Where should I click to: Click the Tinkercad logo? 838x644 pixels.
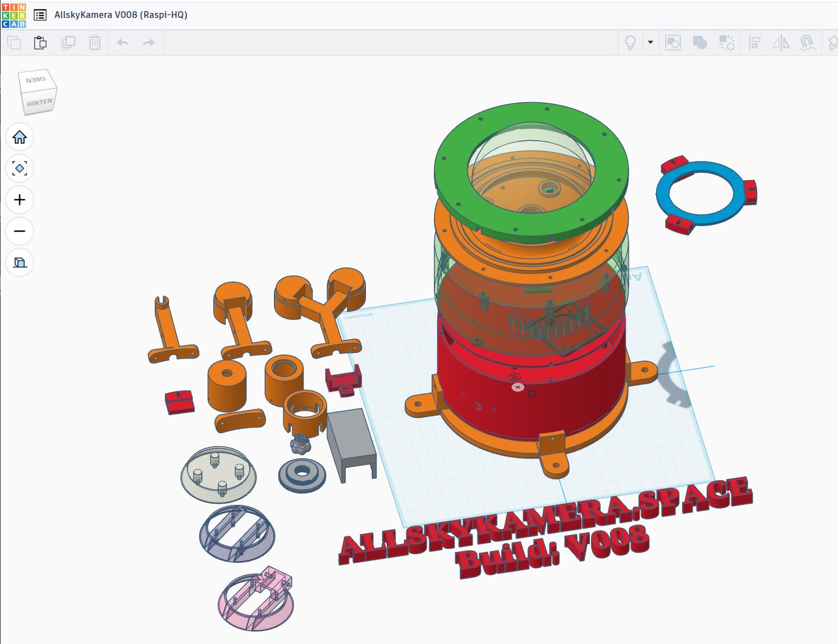click(15, 15)
